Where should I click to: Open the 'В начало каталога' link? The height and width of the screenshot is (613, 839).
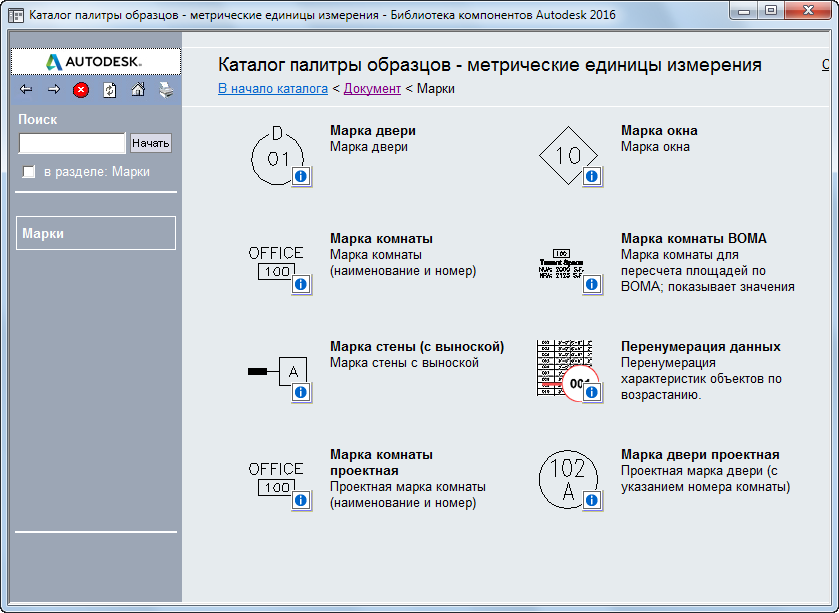(273, 89)
